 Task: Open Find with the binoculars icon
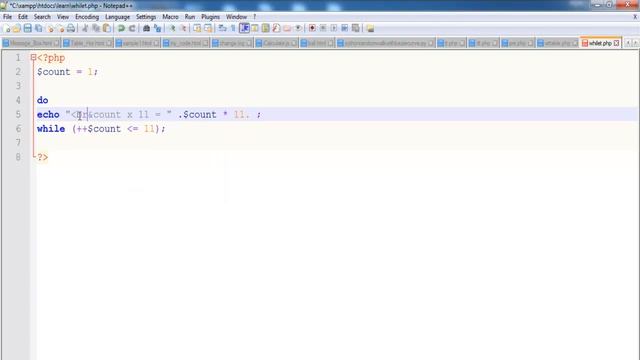point(146,28)
